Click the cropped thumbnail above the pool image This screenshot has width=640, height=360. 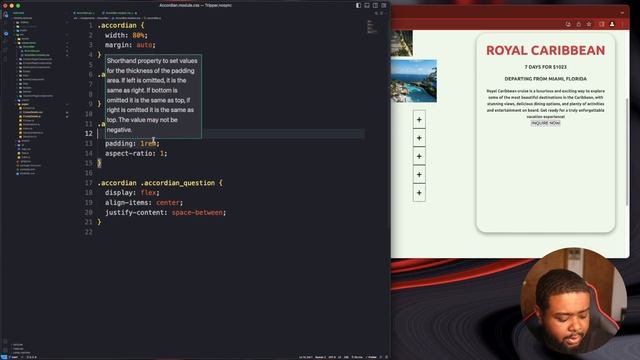pyautogui.click(x=402, y=43)
